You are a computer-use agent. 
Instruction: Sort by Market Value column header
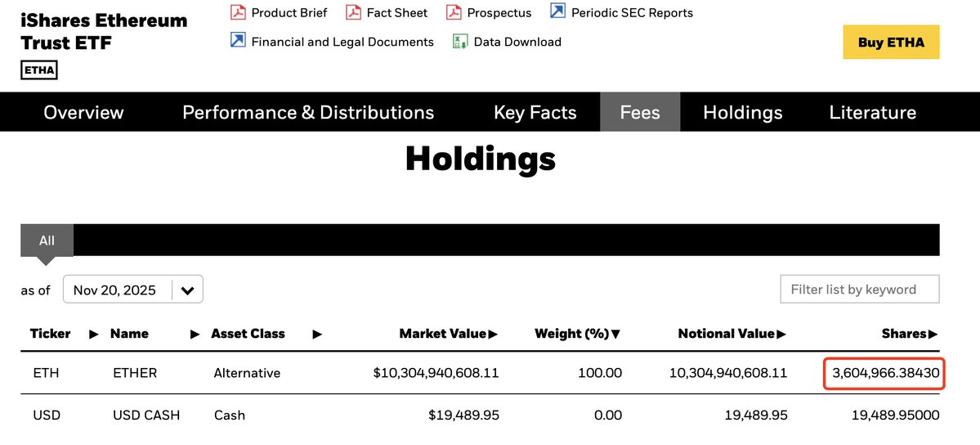448,334
